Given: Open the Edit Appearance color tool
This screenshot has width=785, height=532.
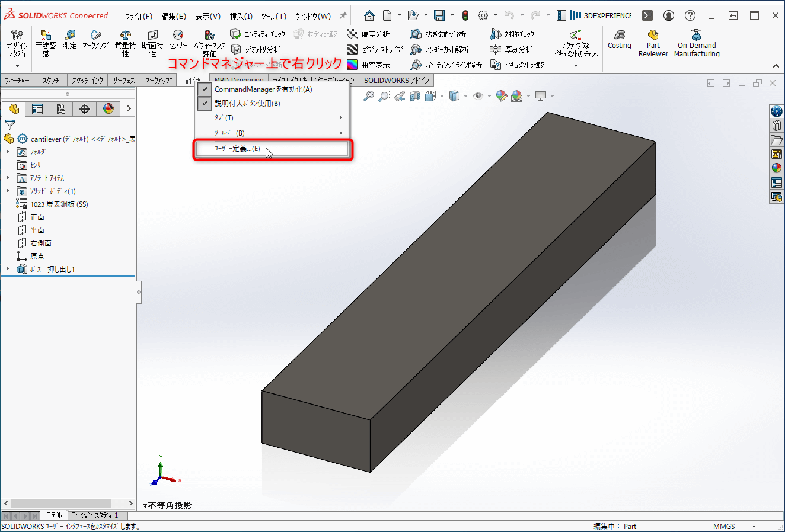Looking at the screenshot, I should [501, 95].
